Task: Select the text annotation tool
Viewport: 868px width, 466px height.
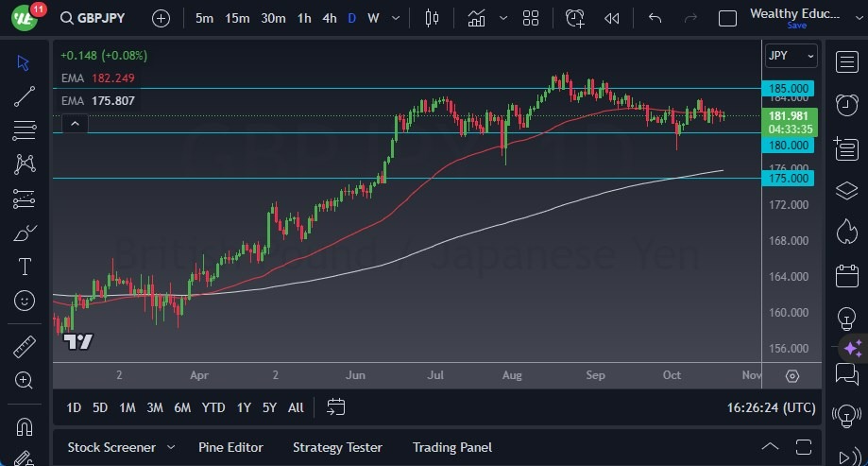Action: tap(25, 267)
